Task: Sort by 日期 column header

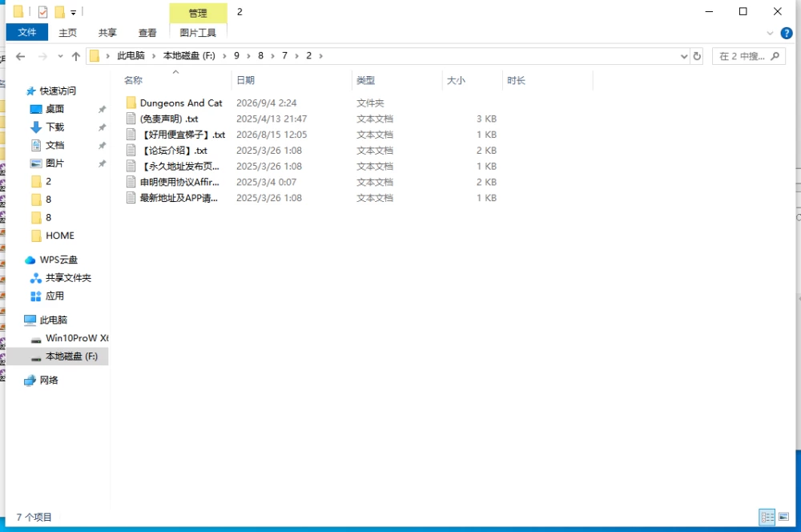Action: pyautogui.click(x=246, y=80)
